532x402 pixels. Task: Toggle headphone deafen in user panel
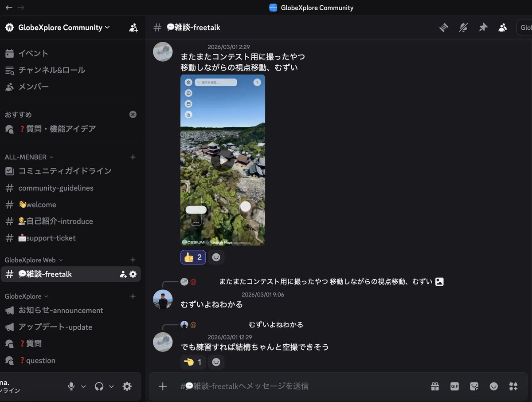click(x=99, y=386)
